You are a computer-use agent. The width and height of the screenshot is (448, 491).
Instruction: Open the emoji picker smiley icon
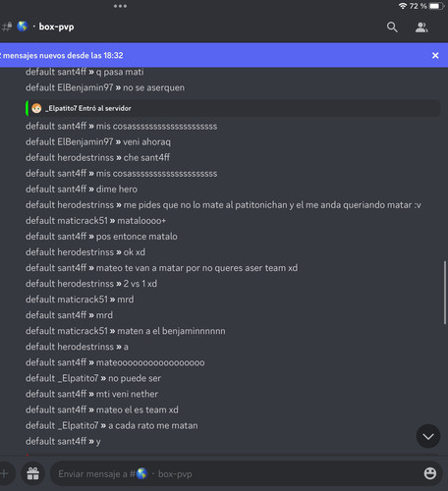tap(430, 473)
